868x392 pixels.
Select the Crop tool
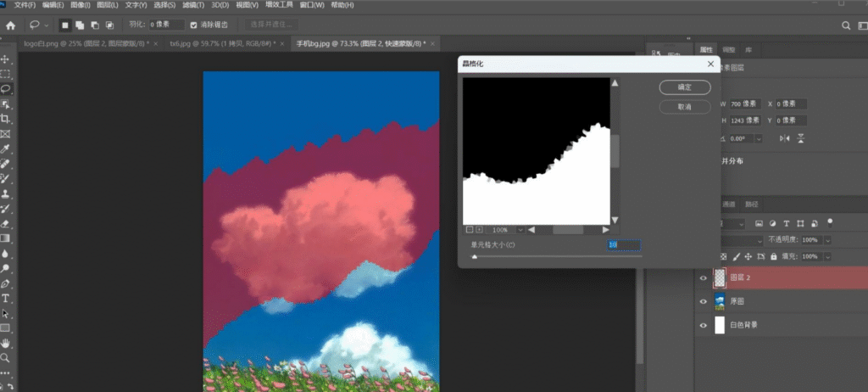[5, 119]
